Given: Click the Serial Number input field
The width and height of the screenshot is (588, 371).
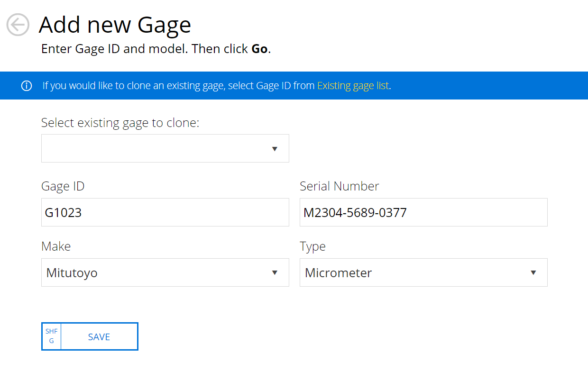Looking at the screenshot, I should [x=423, y=212].
